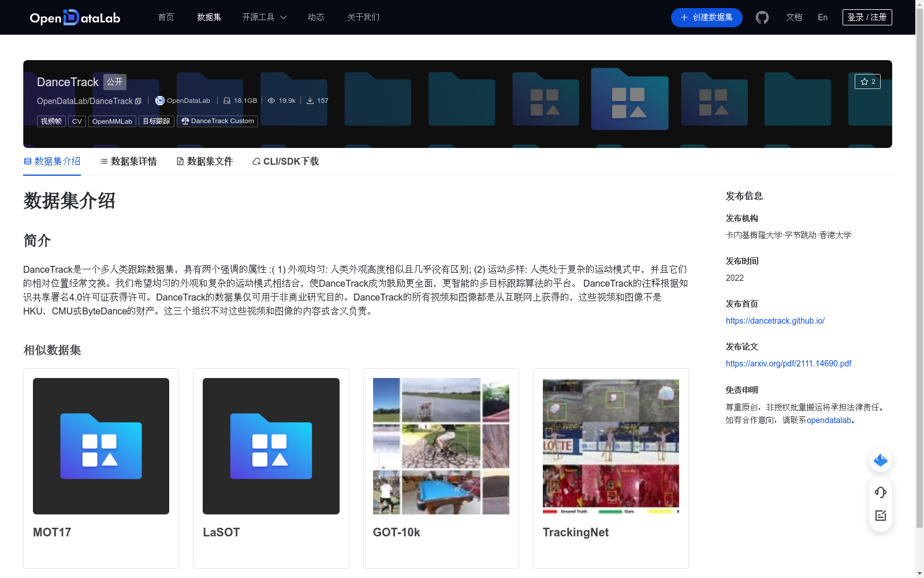Open the MOT17 dataset thumbnail
The height and width of the screenshot is (578, 924).
pos(101,446)
